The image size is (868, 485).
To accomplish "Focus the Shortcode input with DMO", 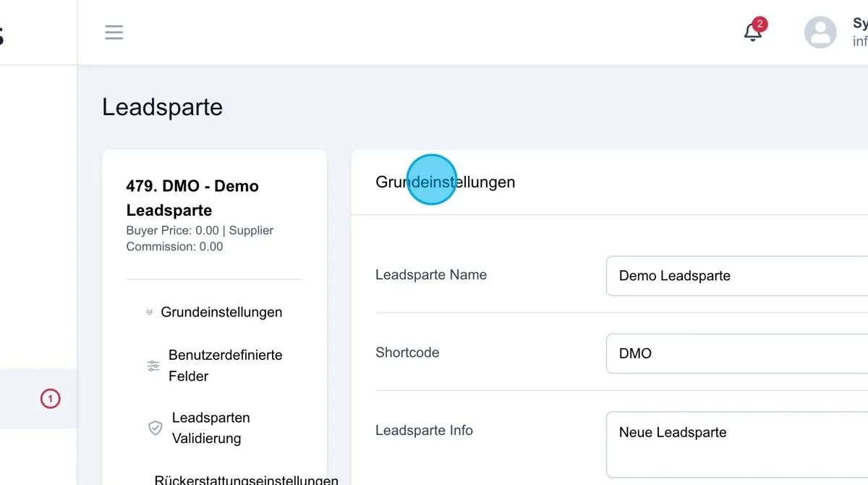I will tap(737, 353).
